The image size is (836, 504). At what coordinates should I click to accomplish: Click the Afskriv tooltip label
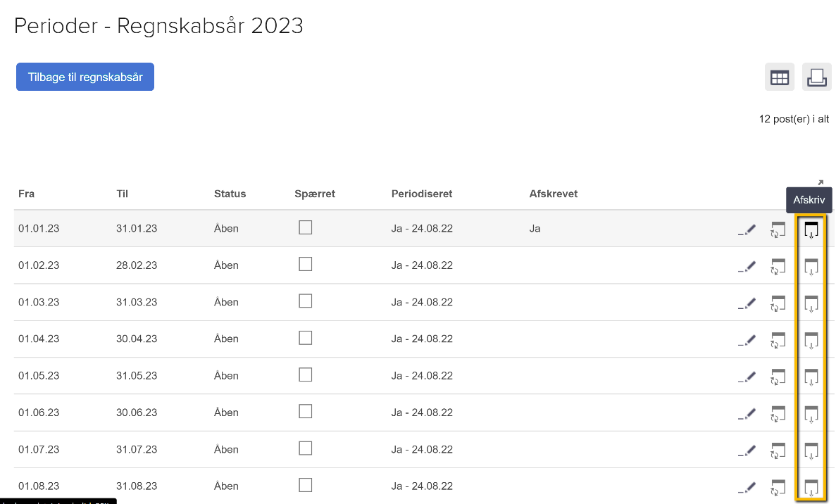pyautogui.click(x=809, y=200)
